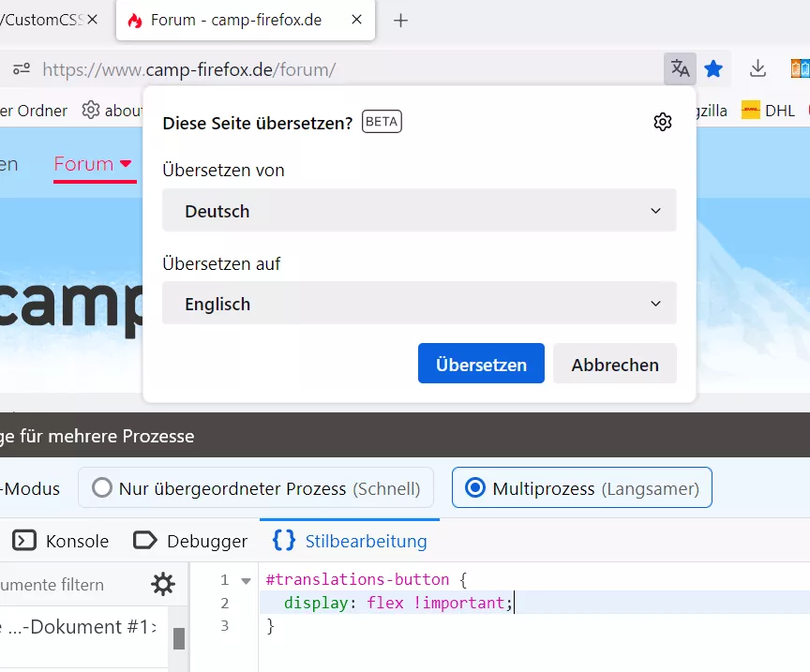810x672 pixels.
Task: Select Multiprozess (Langsamer) radio option
Action: (581, 487)
